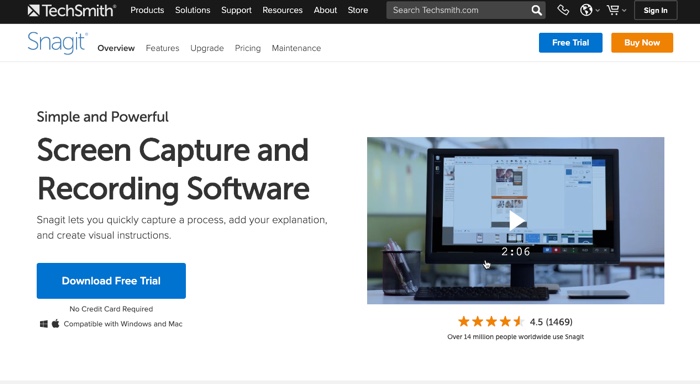
Task: Click the phone contact icon
Action: (563, 10)
